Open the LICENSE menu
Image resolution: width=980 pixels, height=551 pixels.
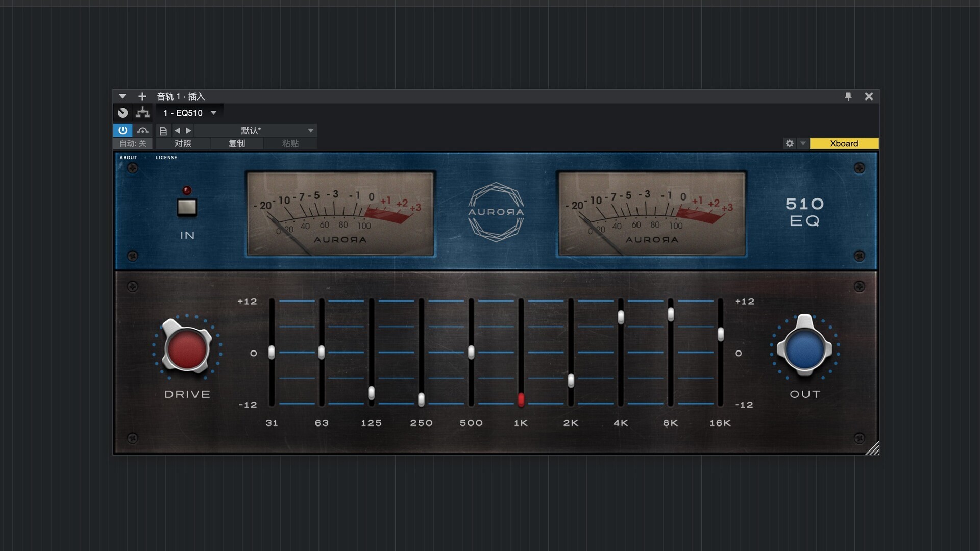pyautogui.click(x=166, y=157)
